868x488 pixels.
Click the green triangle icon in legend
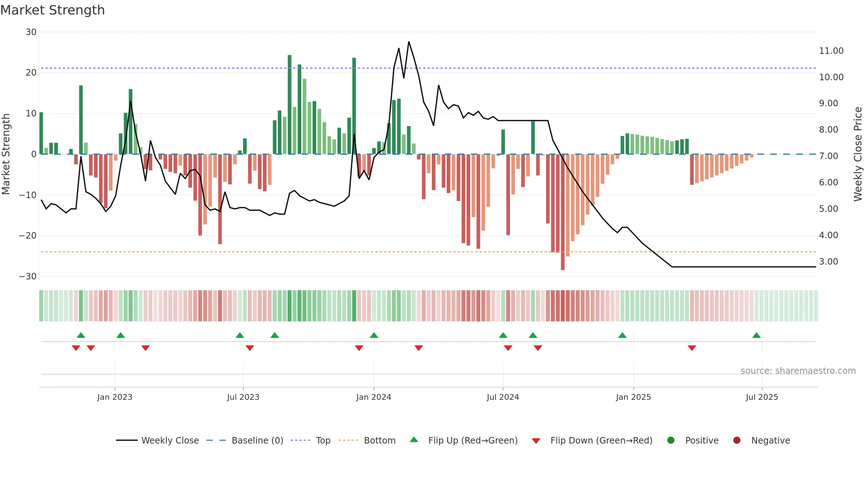click(414, 440)
